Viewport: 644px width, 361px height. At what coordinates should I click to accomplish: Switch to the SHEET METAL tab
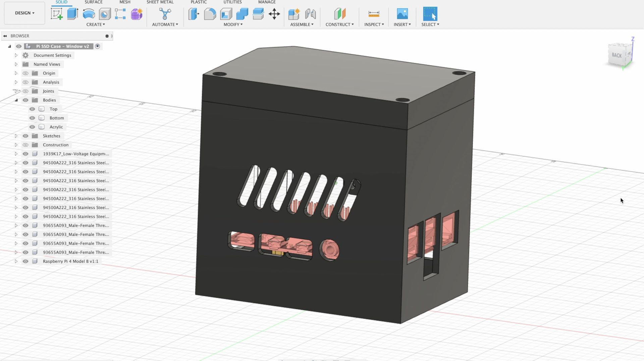tap(160, 2)
